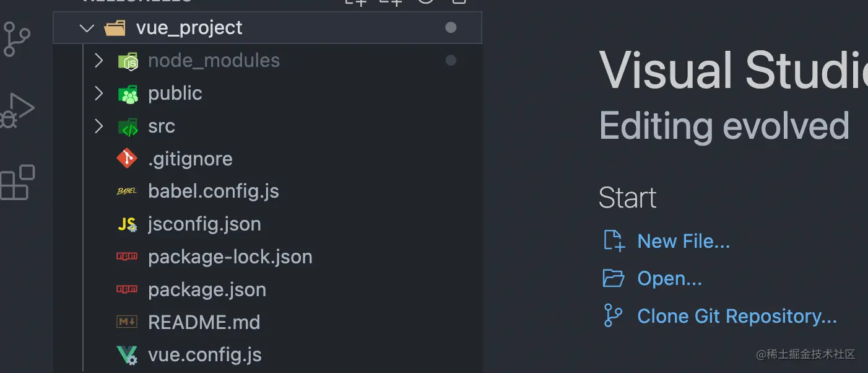Expand the src folder chevron
Image resolution: width=868 pixels, height=373 pixels.
tap(98, 126)
